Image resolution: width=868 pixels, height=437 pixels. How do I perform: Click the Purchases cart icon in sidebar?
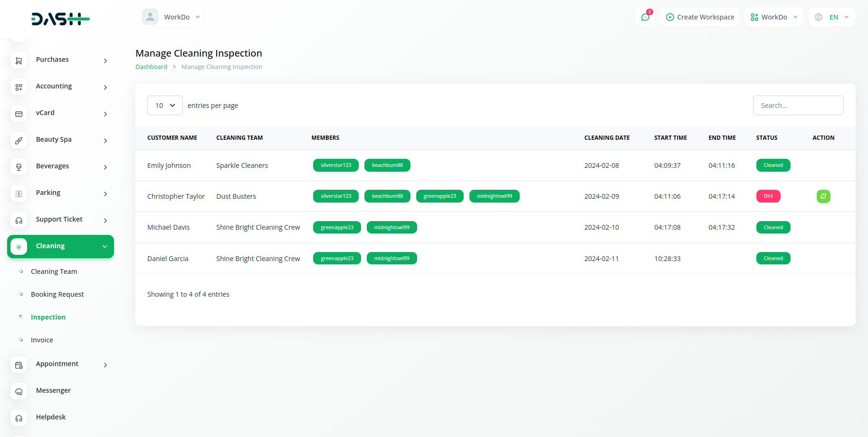point(19,60)
